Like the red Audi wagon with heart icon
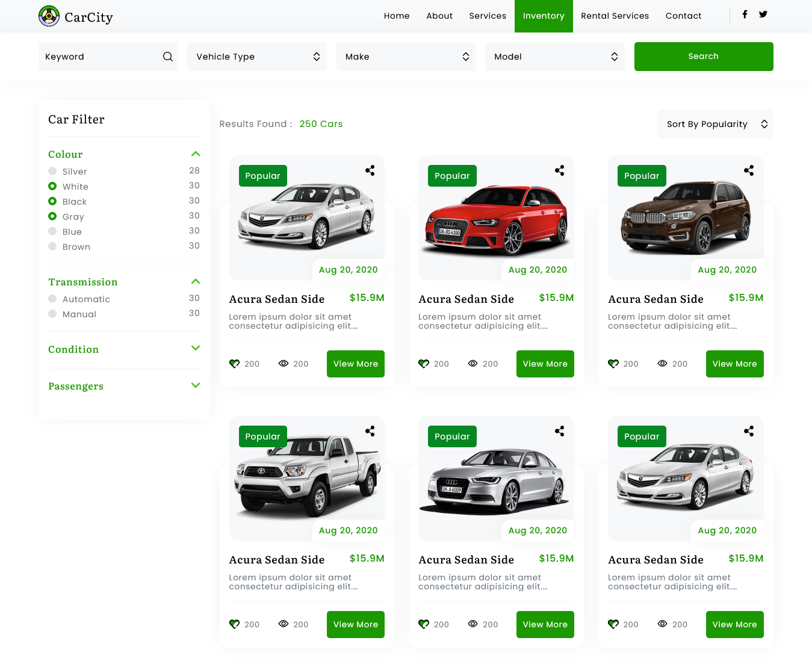 pyautogui.click(x=424, y=364)
